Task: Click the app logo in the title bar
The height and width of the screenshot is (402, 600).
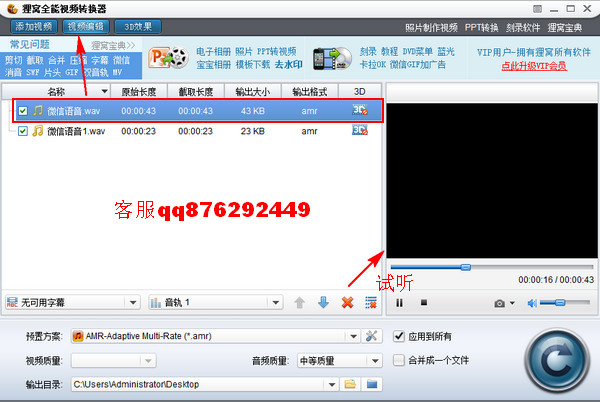Action: [x=13, y=9]
